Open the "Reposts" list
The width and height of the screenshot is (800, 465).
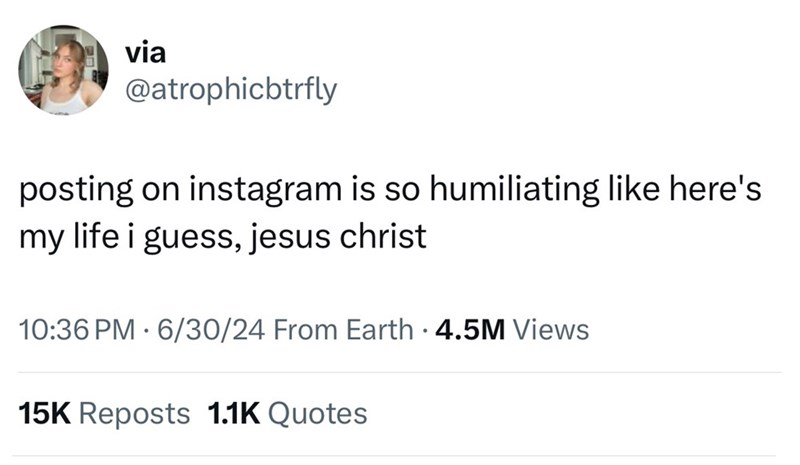(132, 412)
